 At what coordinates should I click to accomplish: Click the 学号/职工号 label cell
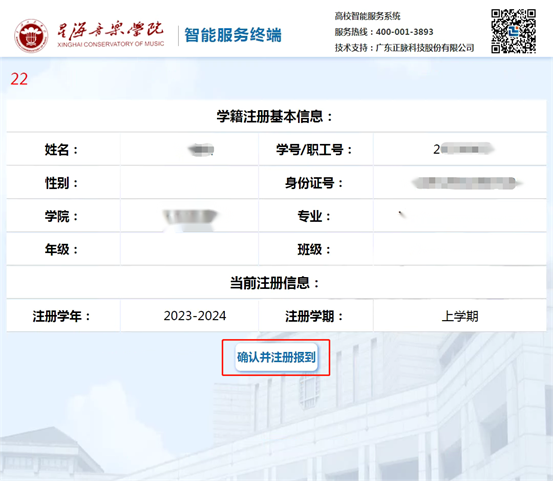click(x=316, y=150)
